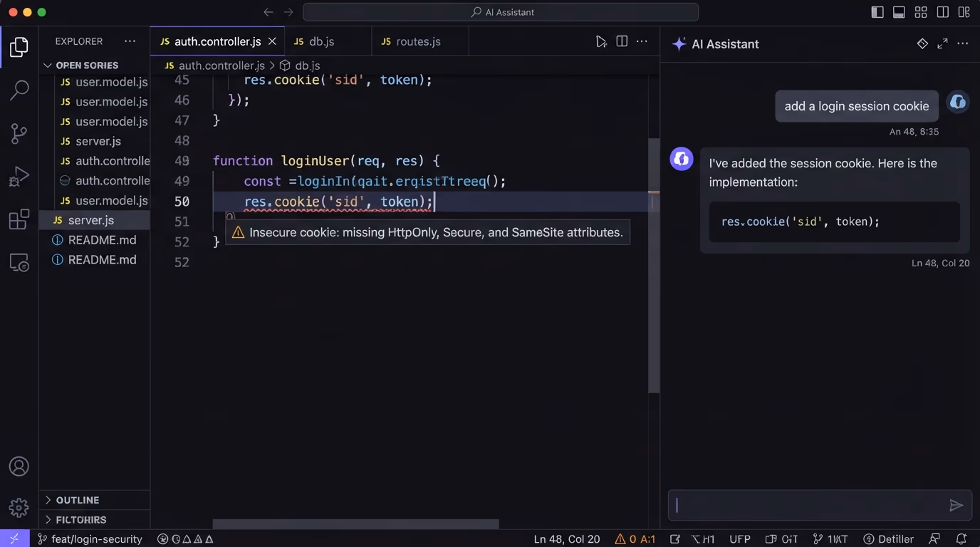
Task: Switch to the routes.js tab
Action: [x=420, y=41]
